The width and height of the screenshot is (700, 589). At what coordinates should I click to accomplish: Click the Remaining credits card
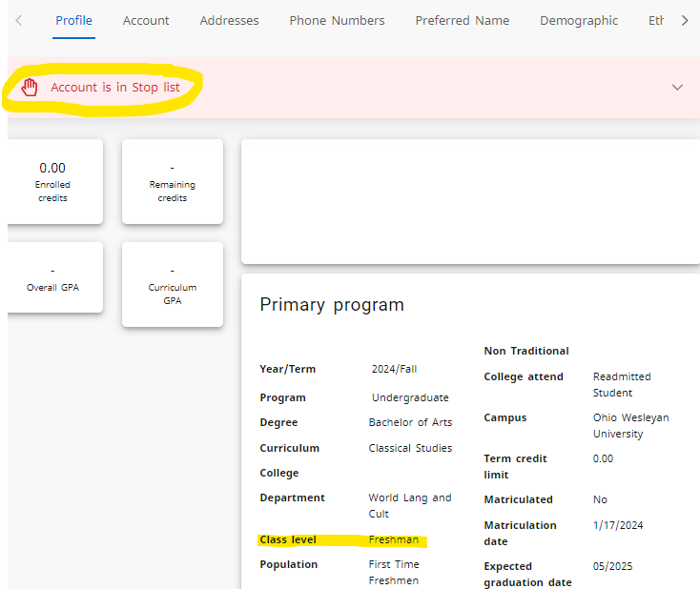(172, 181)
